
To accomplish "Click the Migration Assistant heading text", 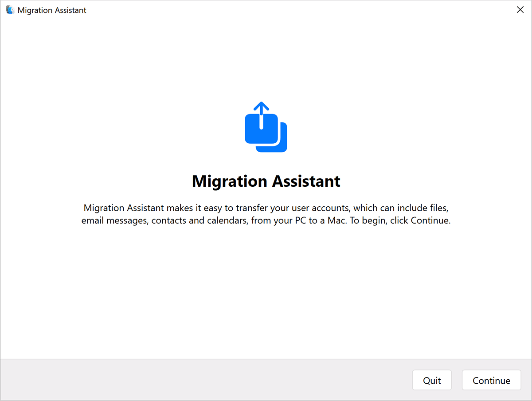I will [x=266, y=181].
